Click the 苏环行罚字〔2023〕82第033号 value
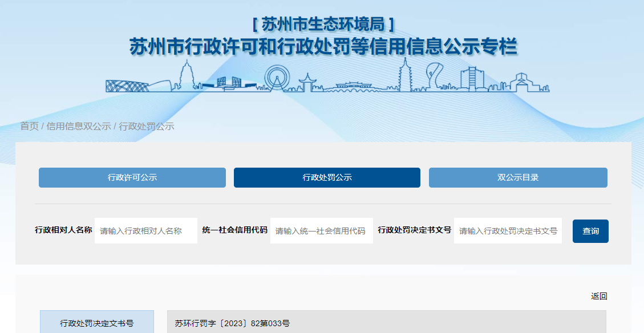644x333 pixels. pos(232,323)
